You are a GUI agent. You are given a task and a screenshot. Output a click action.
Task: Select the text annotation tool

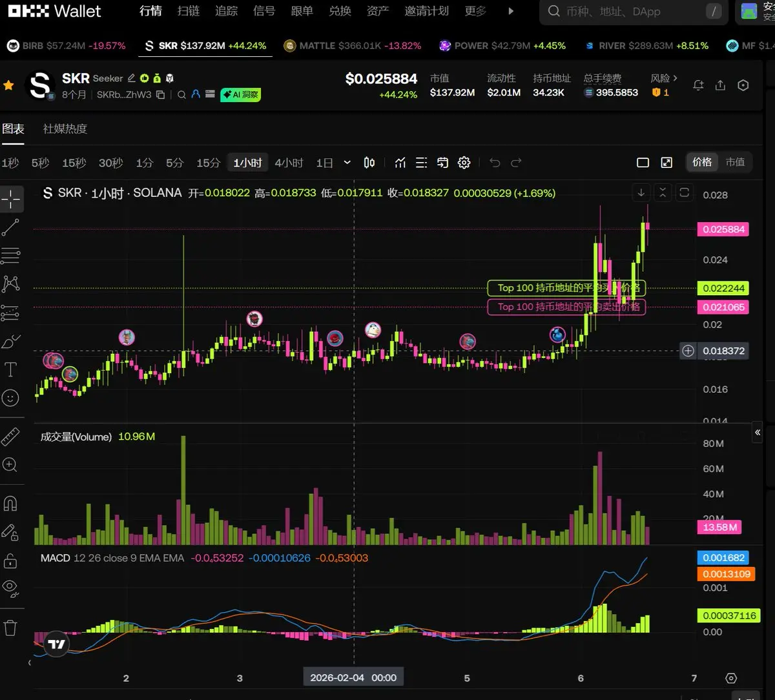pyautogui.click(x=10, y=369)
